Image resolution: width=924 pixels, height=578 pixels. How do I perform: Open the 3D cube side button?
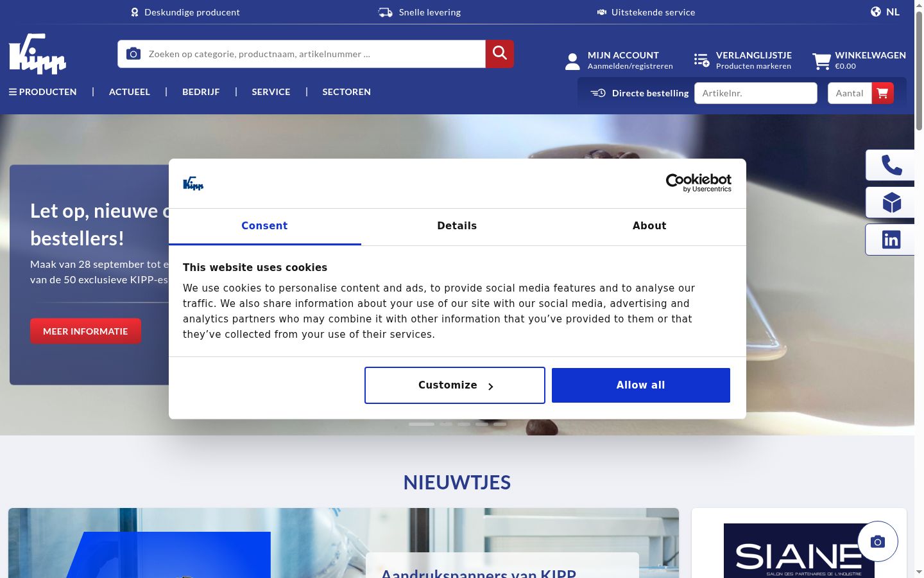tap(891, 202)
